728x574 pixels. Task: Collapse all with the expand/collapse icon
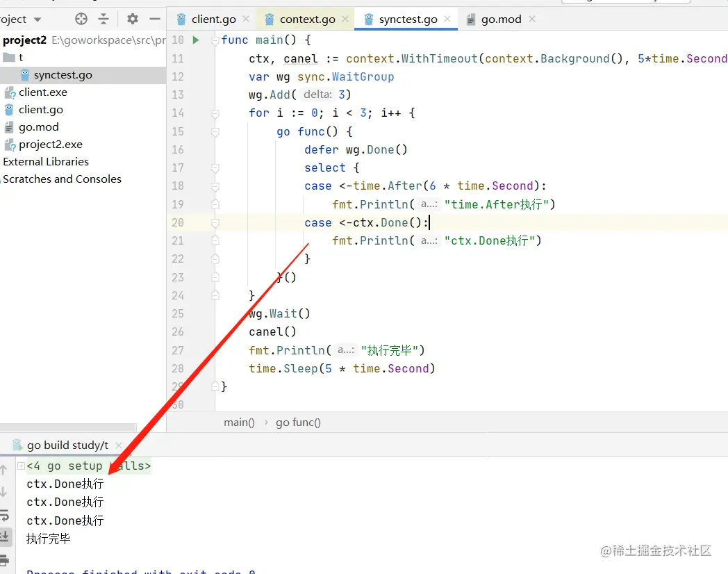pos(104,19)
